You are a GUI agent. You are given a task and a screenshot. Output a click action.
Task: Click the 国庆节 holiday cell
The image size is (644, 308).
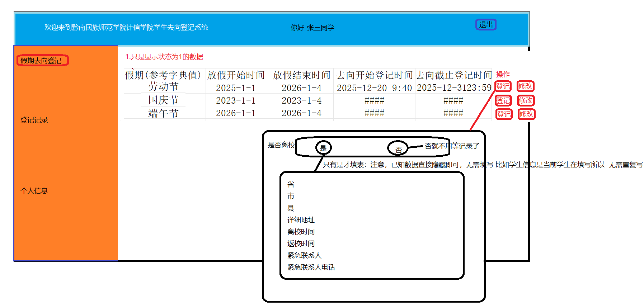pos(164,100)
